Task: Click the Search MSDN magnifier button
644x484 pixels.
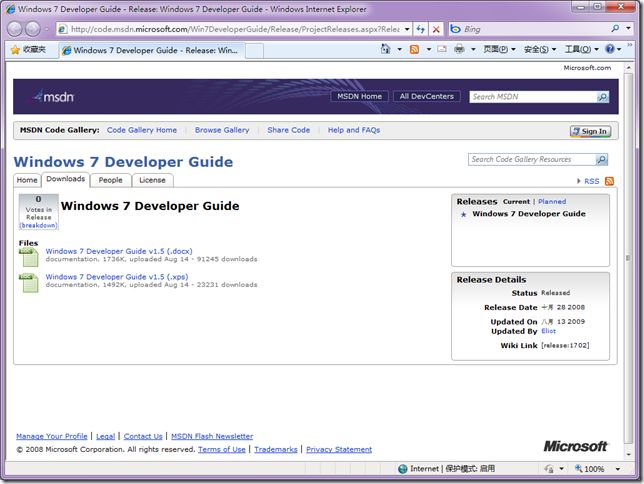Action: (x=602, y=97)
